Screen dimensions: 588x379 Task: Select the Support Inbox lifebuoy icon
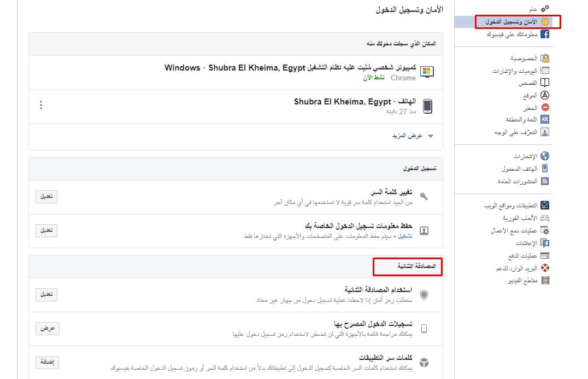click(x=545, y=268)
